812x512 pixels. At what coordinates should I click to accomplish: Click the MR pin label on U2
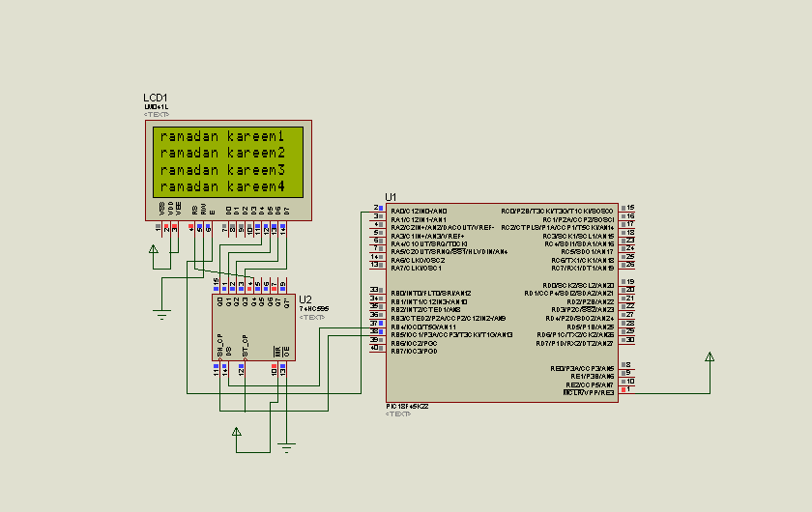click(x=278, y=352)
